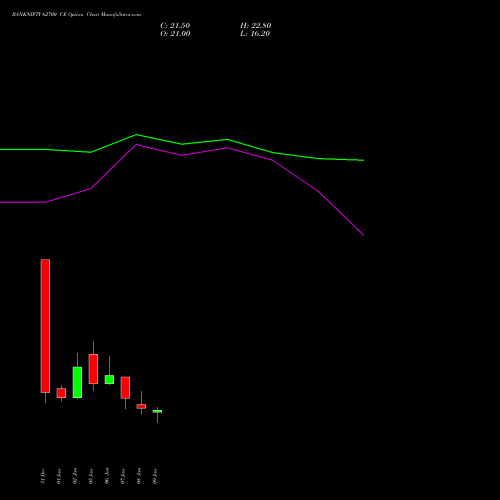Click the high value H: 22.80

[x=255, y=26]
